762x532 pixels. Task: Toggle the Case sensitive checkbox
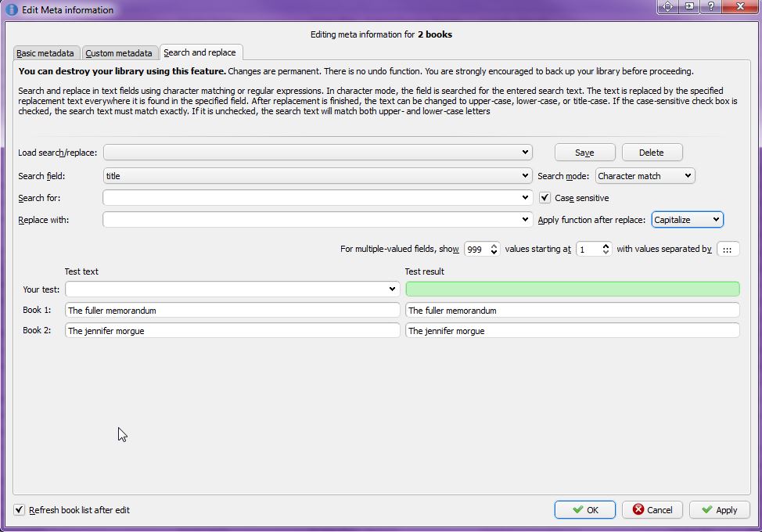(x=545, y=198)
